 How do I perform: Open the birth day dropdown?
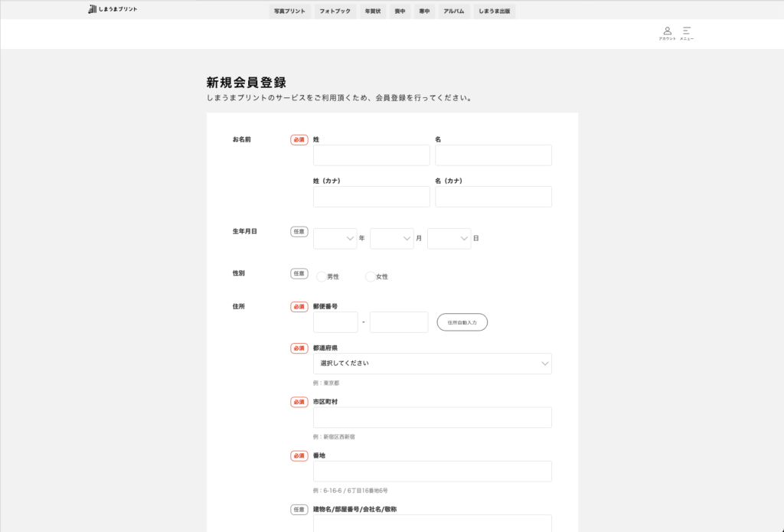point(449,239)
